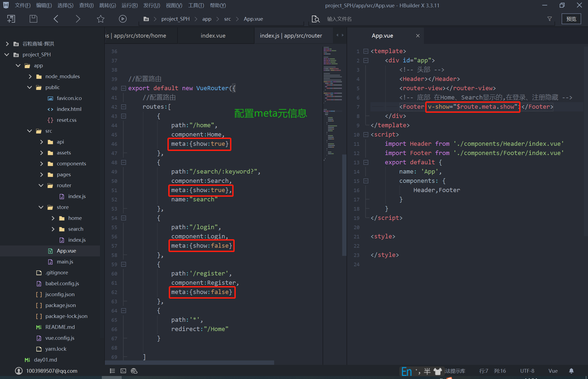Click the 1003989507@qq.com account label
Image resolution: width=588 pixels, height=379 pixels.
(x=52, y=371)
